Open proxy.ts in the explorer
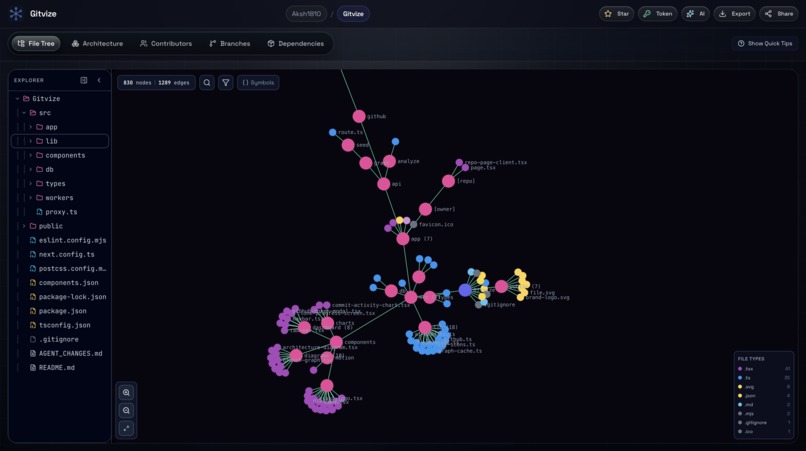The height and width of the screenshot is (451, 806). pos(60,212)
